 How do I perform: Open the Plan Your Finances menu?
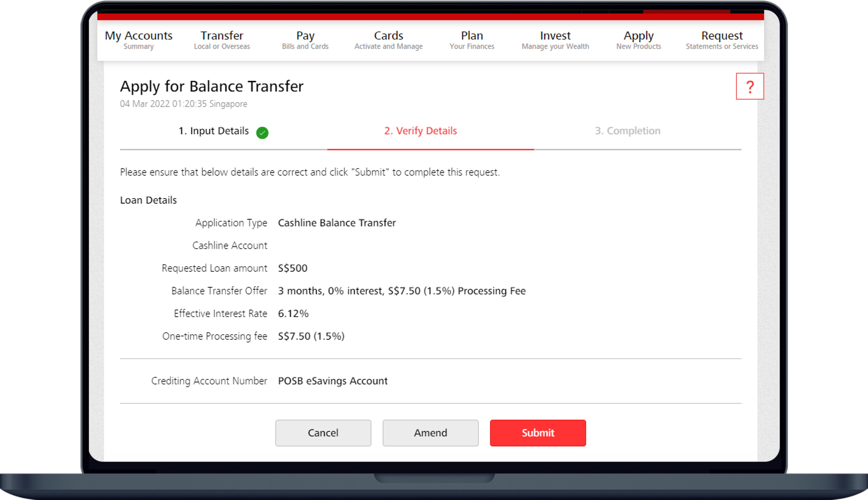[x=472, y=40]
